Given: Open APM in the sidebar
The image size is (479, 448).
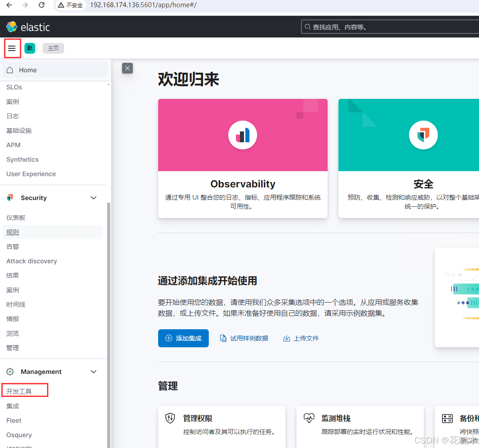Looking at the screenshot, I should coord(14,145).
